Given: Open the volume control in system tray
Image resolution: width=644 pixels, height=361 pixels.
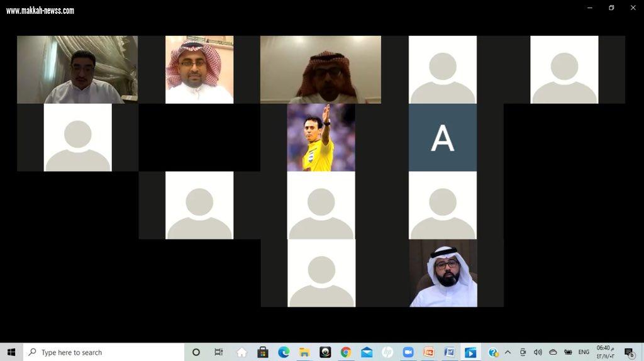Looking at the screenshot, I should click(538, 352).
